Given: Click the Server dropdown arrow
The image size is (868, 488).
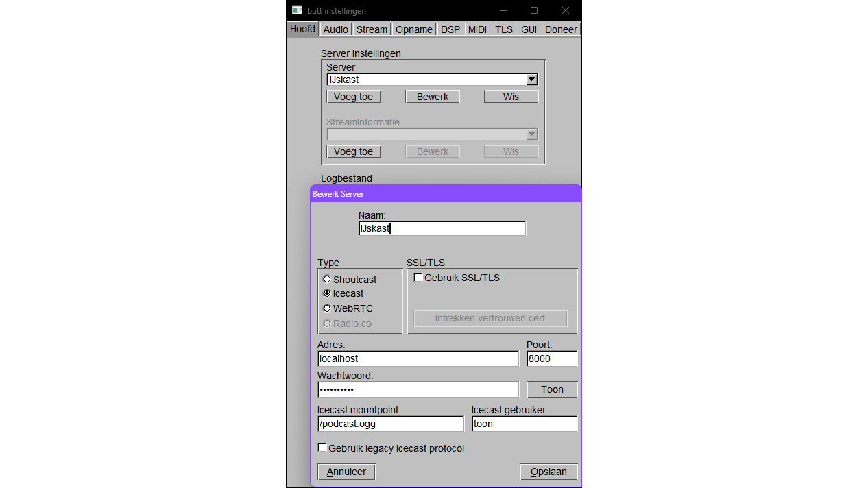Looking at the screenshot, I should pyautogui.click(x=531, y=80).
